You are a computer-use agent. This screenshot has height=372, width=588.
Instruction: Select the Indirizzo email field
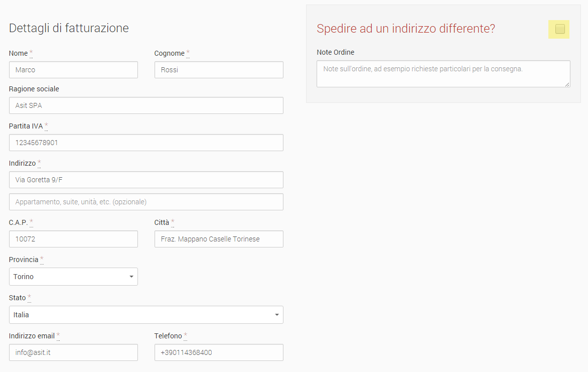click(x=73, y=352)
